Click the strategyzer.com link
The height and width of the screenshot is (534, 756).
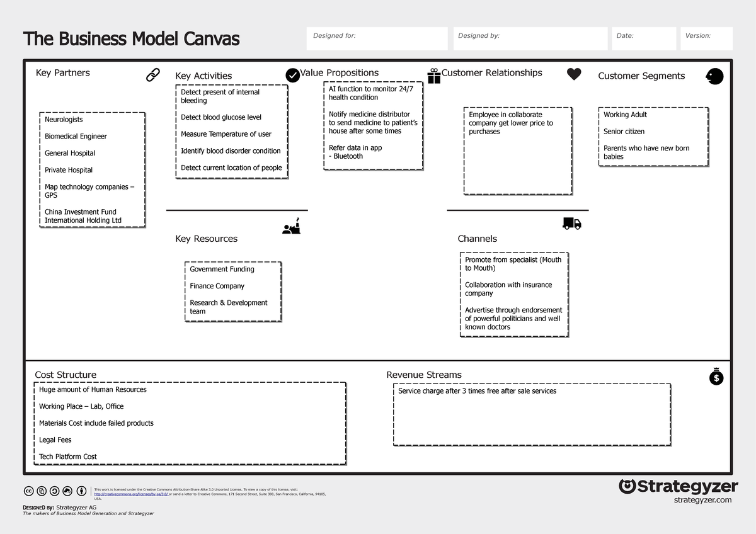(x=704, y=499)
